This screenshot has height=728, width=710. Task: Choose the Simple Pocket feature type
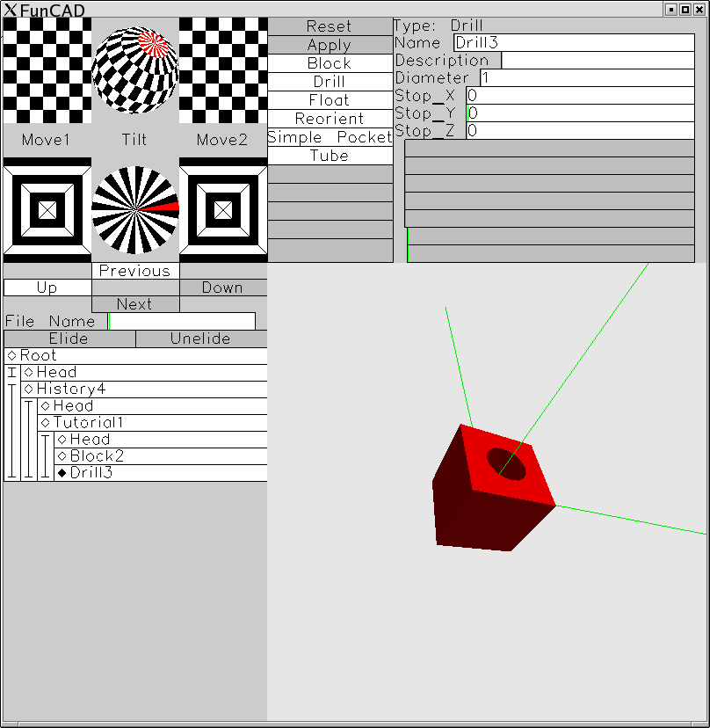(x=330, y=137)
